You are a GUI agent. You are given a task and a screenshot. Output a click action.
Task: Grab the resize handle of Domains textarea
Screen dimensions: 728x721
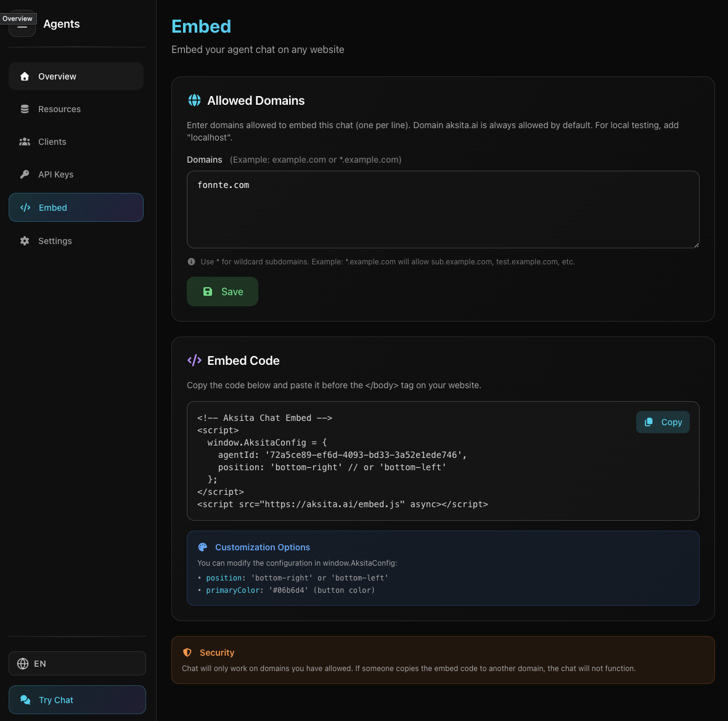point(696,245)
